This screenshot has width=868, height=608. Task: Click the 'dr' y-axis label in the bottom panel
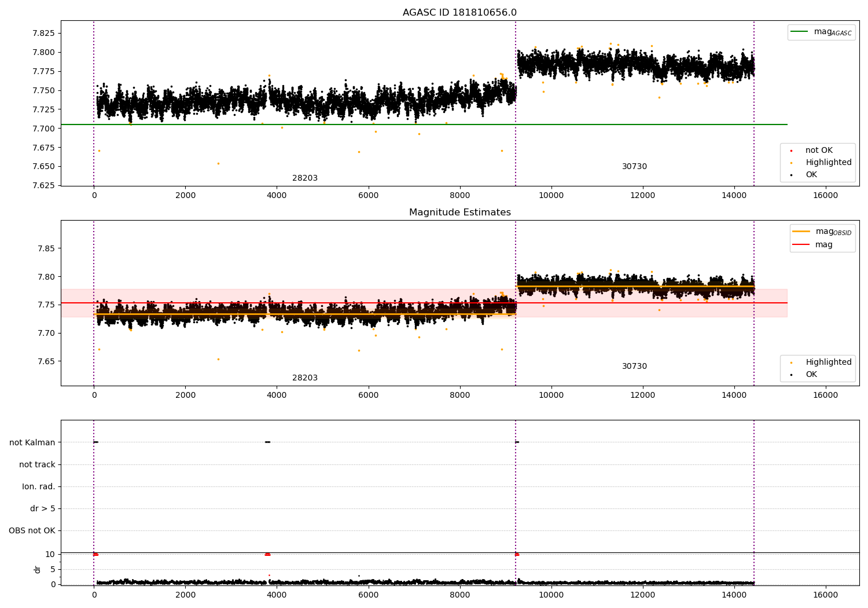pyautogui.click(x=38, y=569)
